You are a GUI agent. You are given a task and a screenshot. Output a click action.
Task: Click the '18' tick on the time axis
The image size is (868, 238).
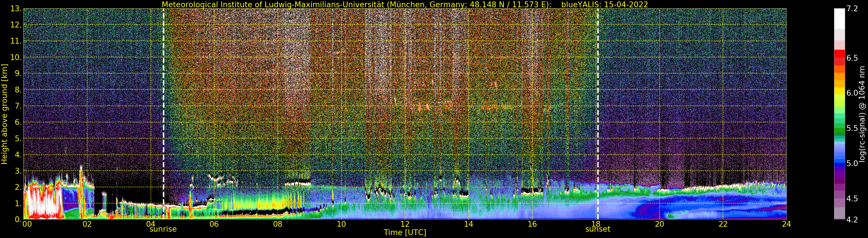[596, 224]
